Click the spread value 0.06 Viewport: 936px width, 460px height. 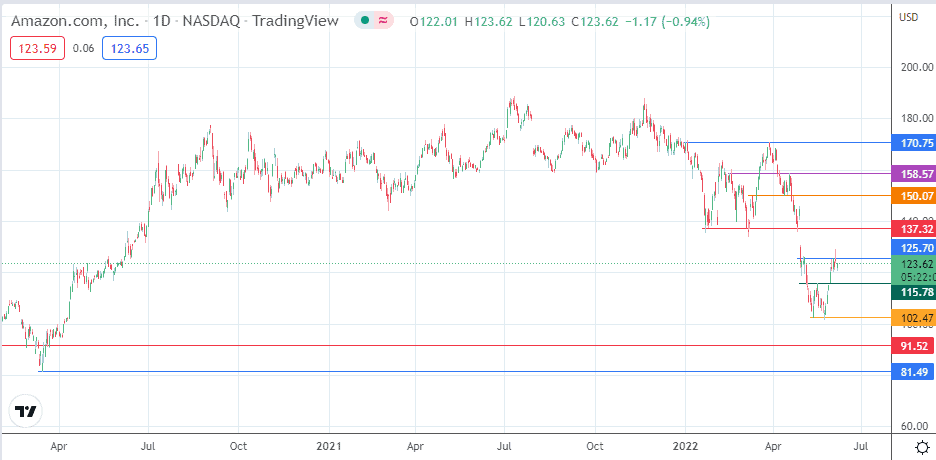point(83,49)
